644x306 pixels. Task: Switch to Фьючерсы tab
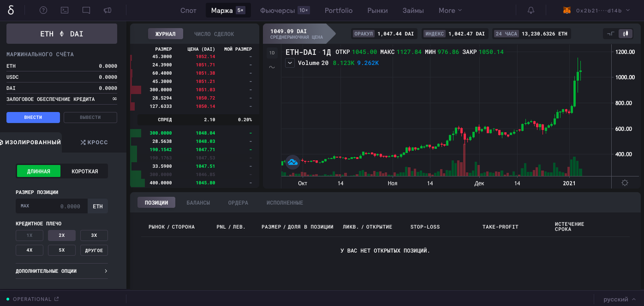point(284,10)
